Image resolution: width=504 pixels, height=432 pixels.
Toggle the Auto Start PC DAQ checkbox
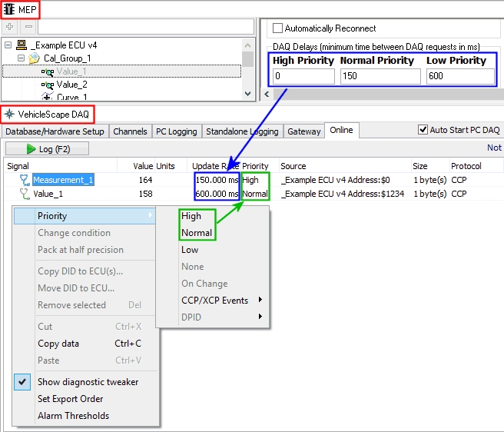421,130
